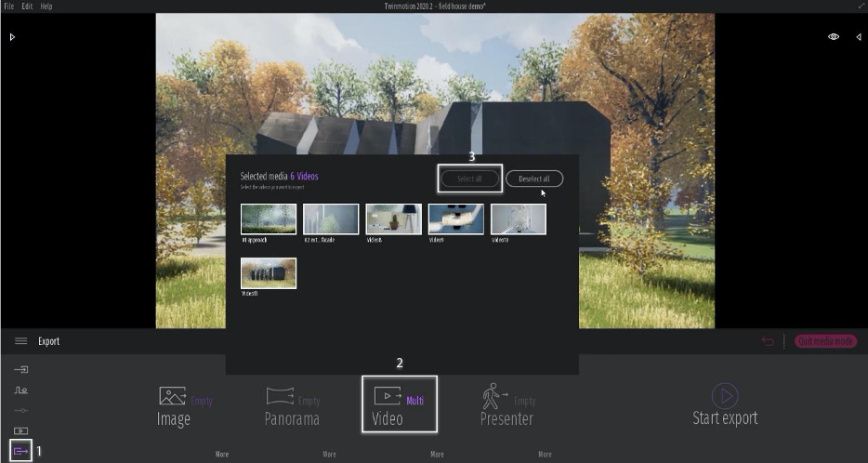Expand More options under Video

point(437,454)
